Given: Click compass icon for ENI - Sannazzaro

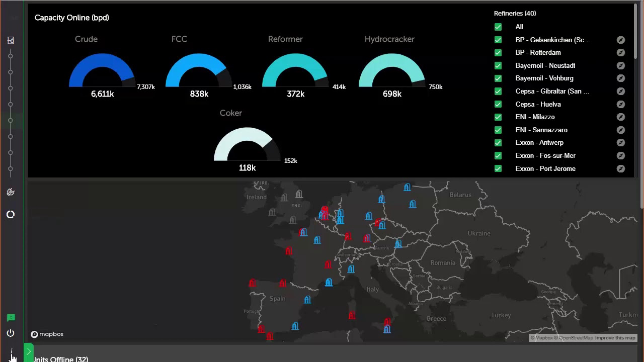Looking at the screenshot, I should tap(621, 130).
